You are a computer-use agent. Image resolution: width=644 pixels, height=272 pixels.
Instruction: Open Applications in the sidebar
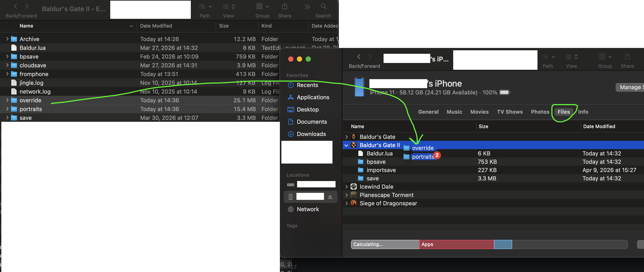pos(313,98)
